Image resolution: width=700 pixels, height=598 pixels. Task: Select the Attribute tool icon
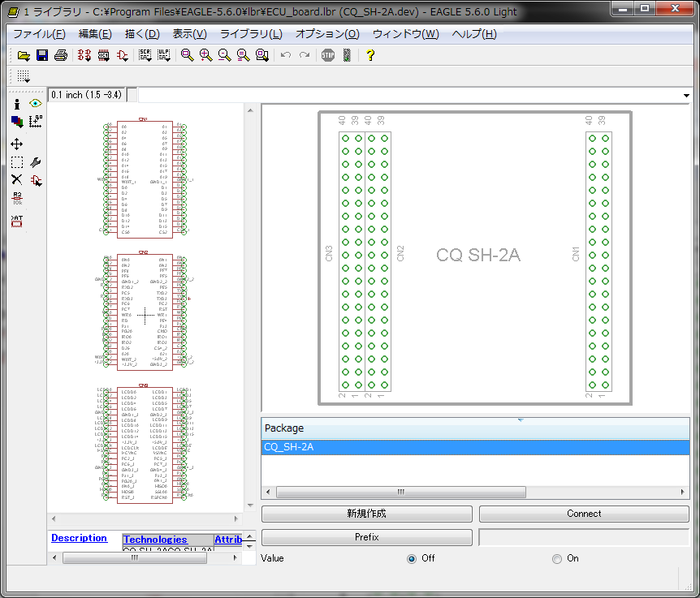(17, 222)
